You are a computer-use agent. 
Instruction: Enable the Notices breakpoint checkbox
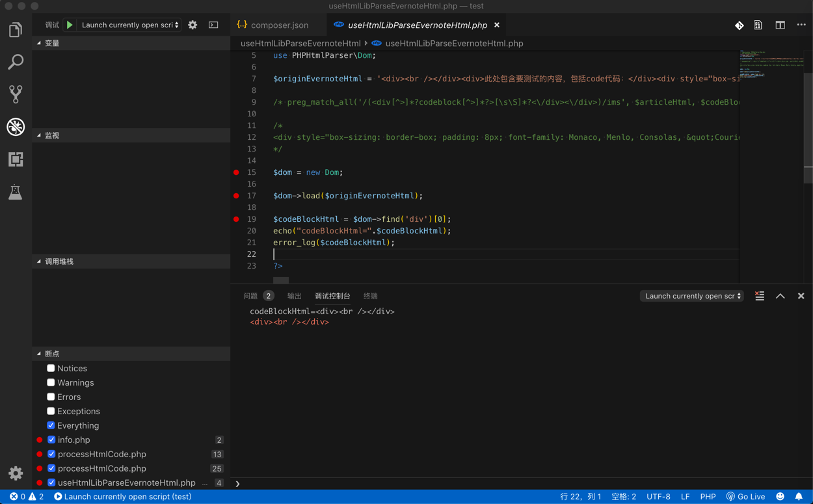point(51,368)
